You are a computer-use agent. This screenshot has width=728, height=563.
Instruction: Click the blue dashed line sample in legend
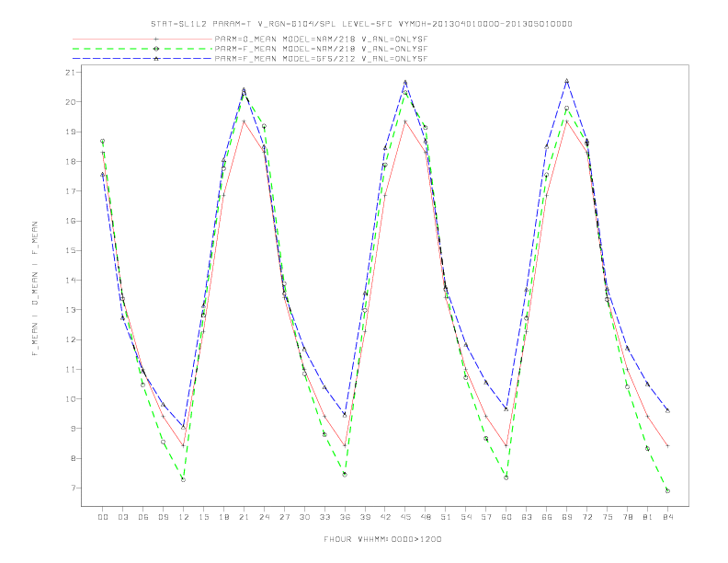coord(142,59)
